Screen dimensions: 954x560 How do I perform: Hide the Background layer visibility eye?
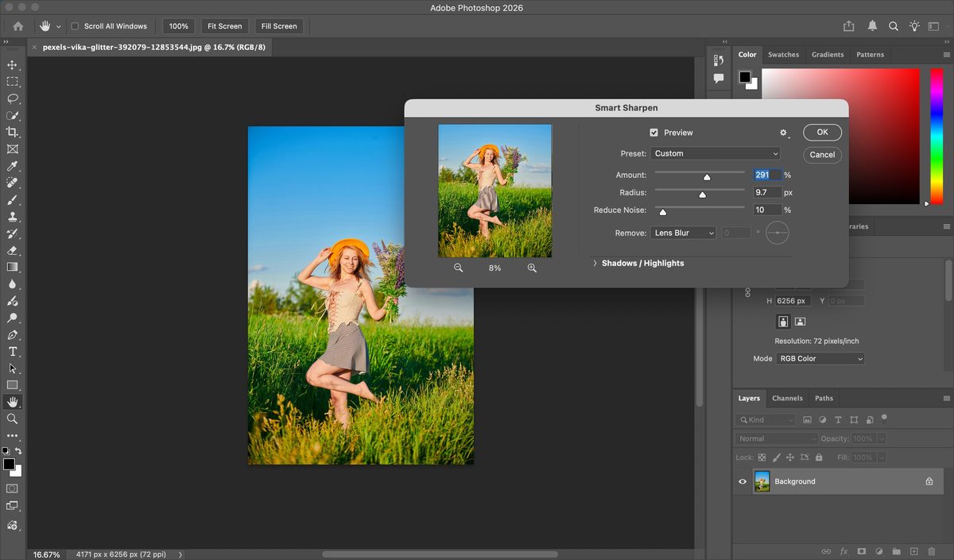point(743,481)
